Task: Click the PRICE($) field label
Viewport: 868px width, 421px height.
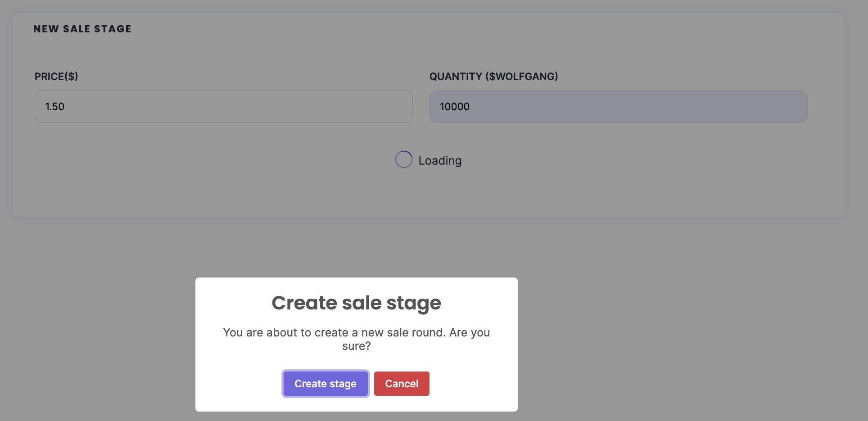Action: tap(56, 76)
